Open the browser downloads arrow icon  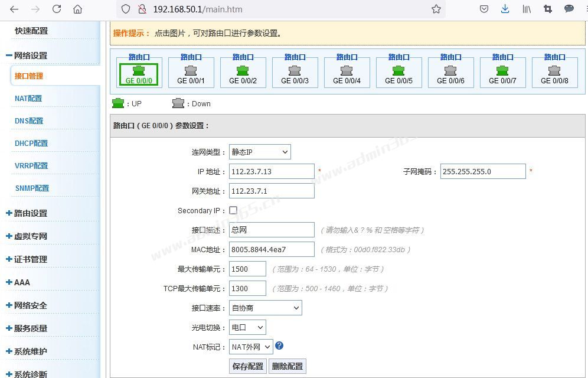[505, 9]
